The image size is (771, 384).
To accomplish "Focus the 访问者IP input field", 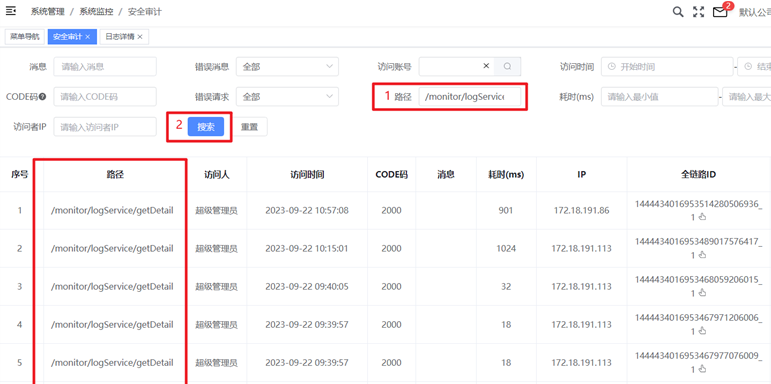I will pos(105,127).
